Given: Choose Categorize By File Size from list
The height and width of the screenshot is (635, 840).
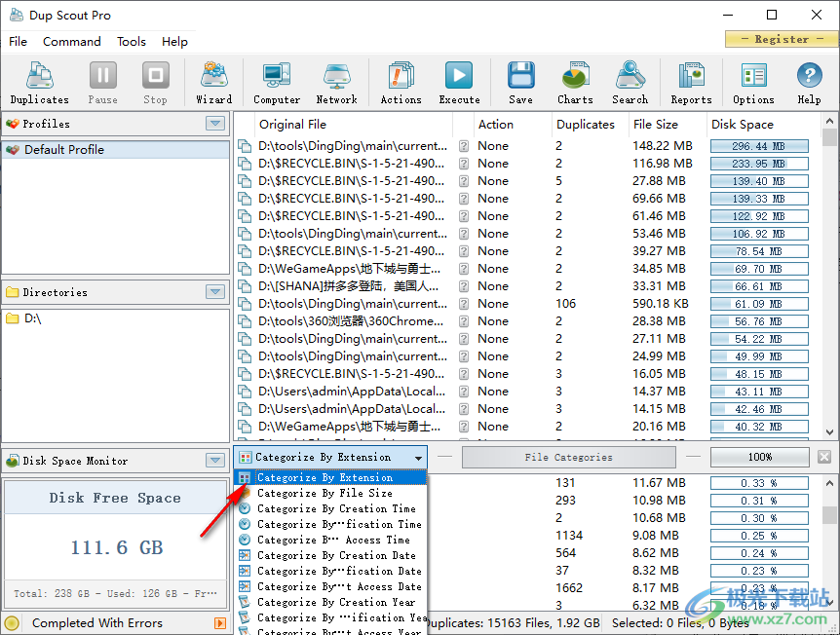Looking at the screenshot, I should 330,493.
